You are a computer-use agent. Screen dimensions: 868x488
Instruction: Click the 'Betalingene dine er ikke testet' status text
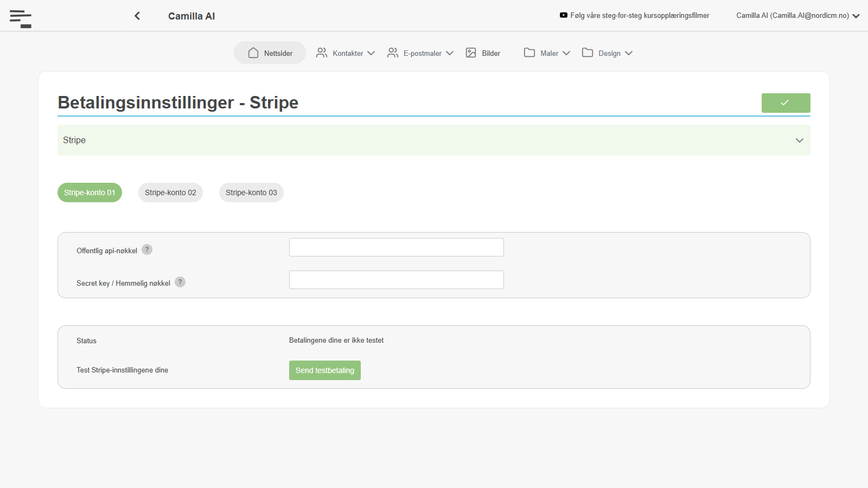click(336, 341)
